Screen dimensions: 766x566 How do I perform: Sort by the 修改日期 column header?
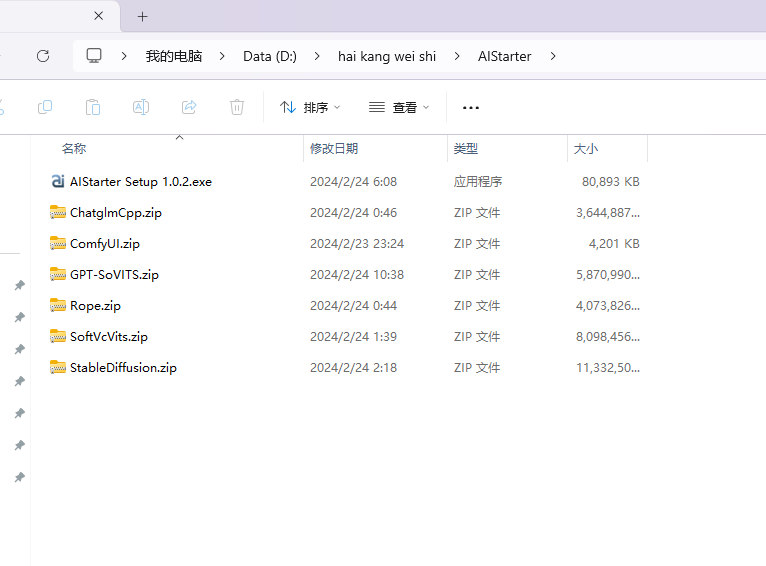click(x=334, y=148)
